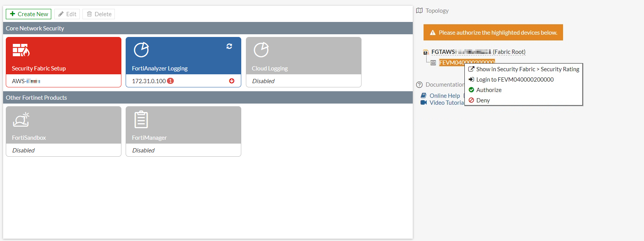Click the FEVM040000200000 device icon in the tree

(x=433, y=62)
